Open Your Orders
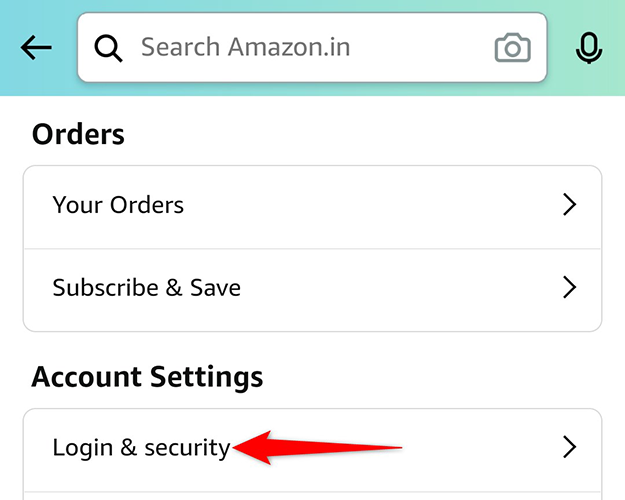The image size is (625, 500). pyautogui.click(x=118, y=205)
